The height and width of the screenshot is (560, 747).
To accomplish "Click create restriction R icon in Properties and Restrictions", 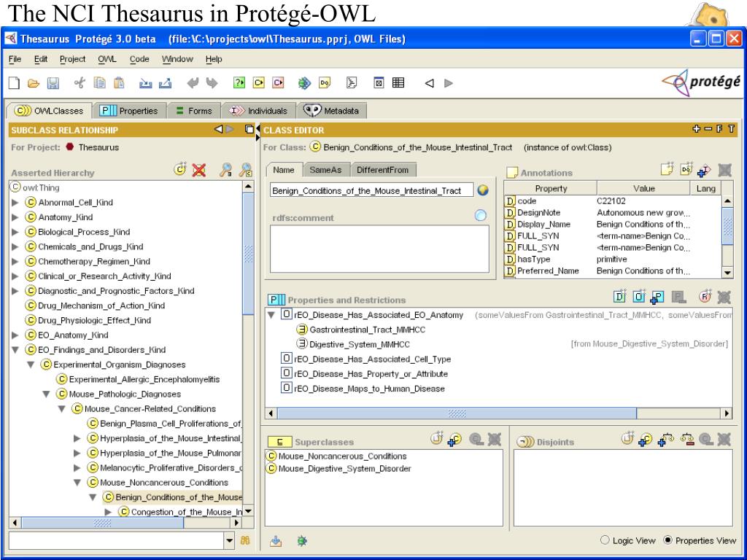I will [x=705, y=297].
